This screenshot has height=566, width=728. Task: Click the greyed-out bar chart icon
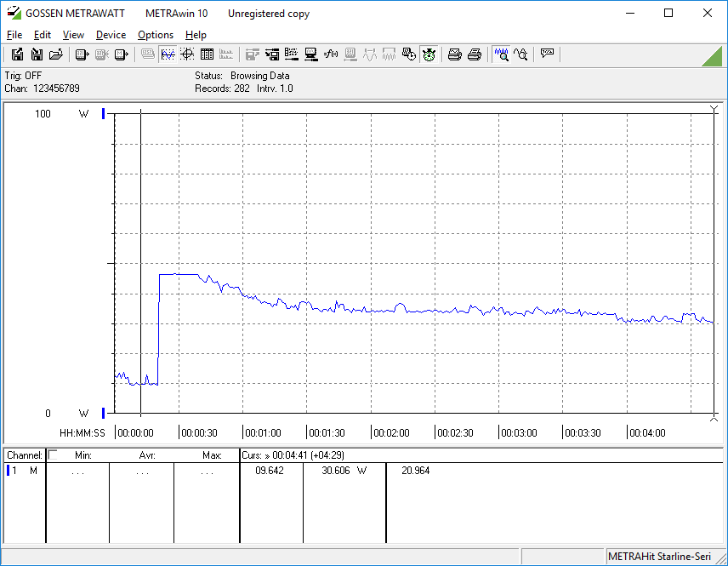click(x=226, y=54)
